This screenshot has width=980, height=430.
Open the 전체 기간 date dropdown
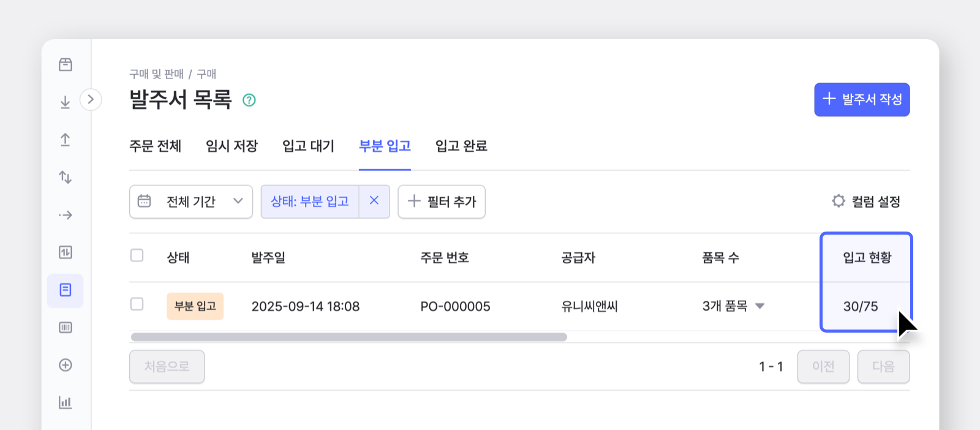[x=191, y=202]
